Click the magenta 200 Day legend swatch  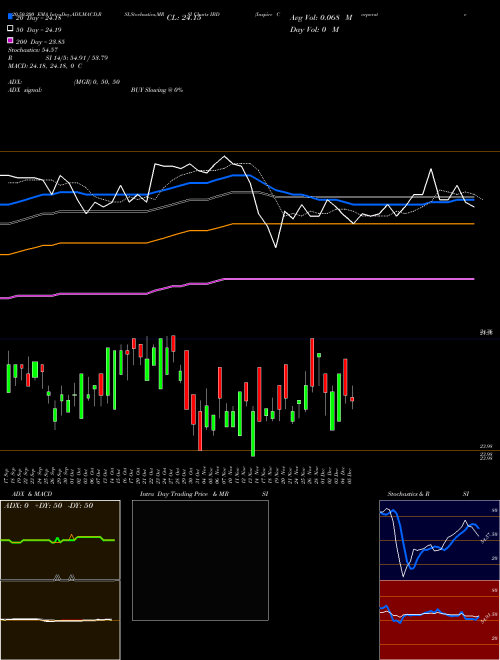[10, 40]
